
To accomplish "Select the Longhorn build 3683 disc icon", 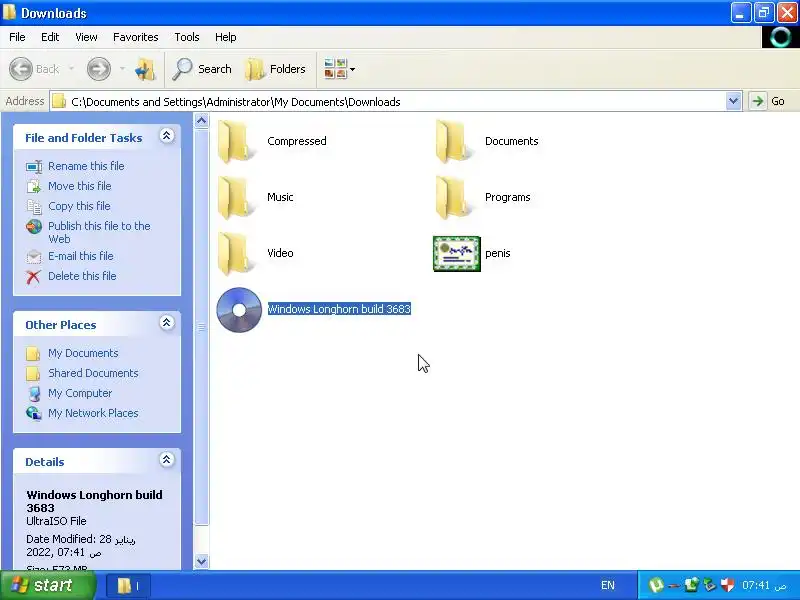I will 239,310.
